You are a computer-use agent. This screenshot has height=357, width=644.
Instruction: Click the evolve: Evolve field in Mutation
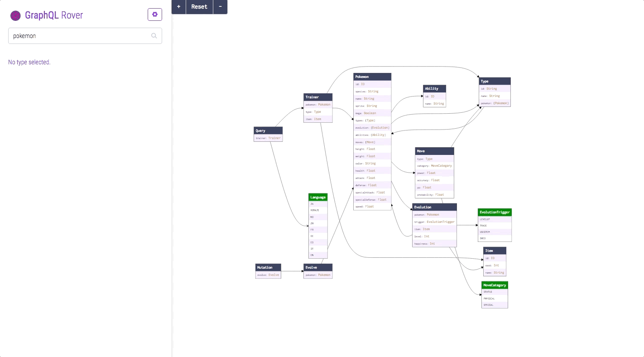[268, 275]
